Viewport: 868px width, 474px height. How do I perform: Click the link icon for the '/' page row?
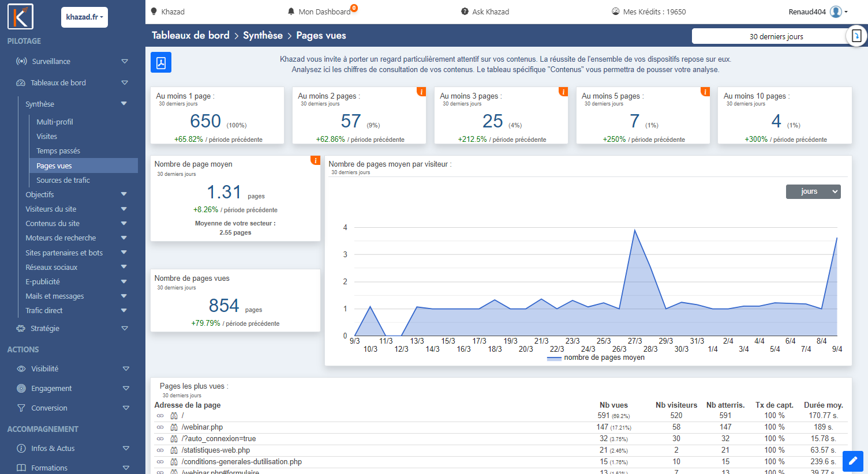click(x=160, y=416)
